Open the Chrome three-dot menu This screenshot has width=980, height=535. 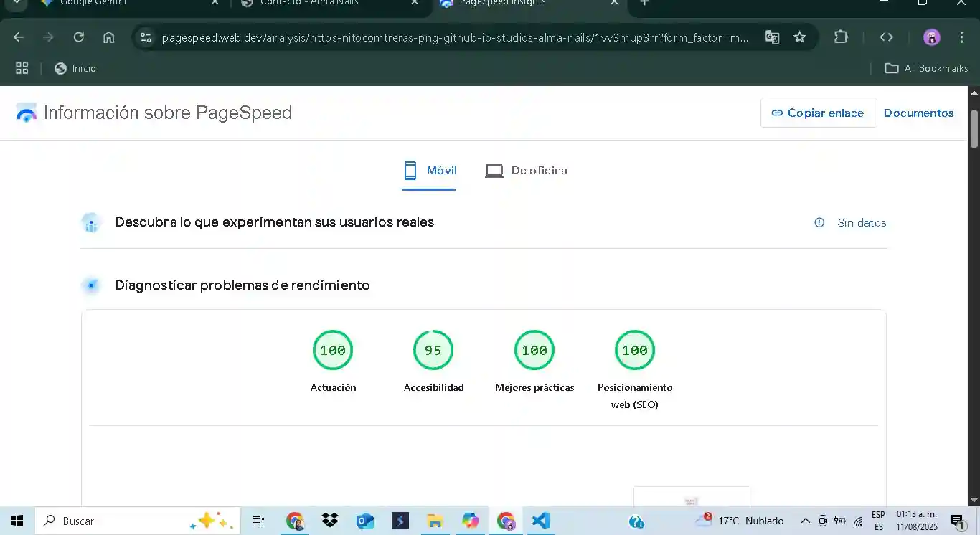[x=962, y=37]
